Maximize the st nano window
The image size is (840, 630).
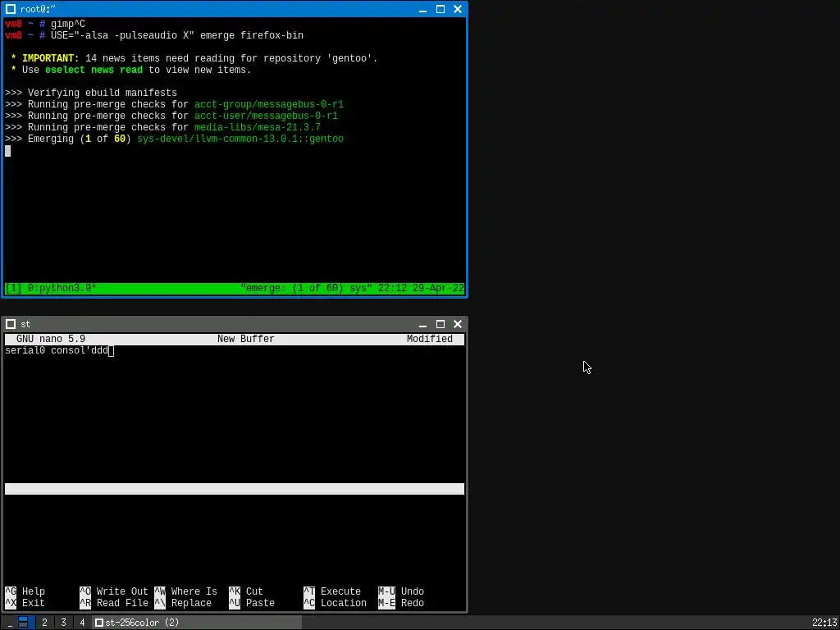(x=441, y=324)
